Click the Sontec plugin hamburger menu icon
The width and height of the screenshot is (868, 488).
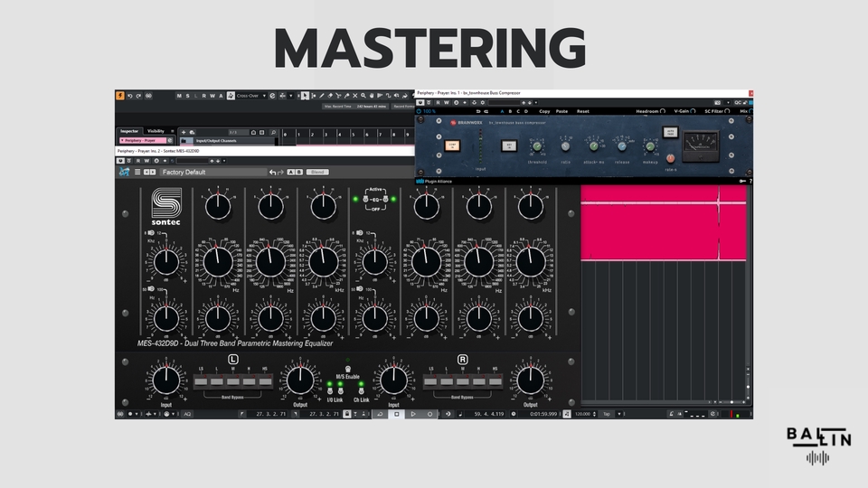click(137, 172)
